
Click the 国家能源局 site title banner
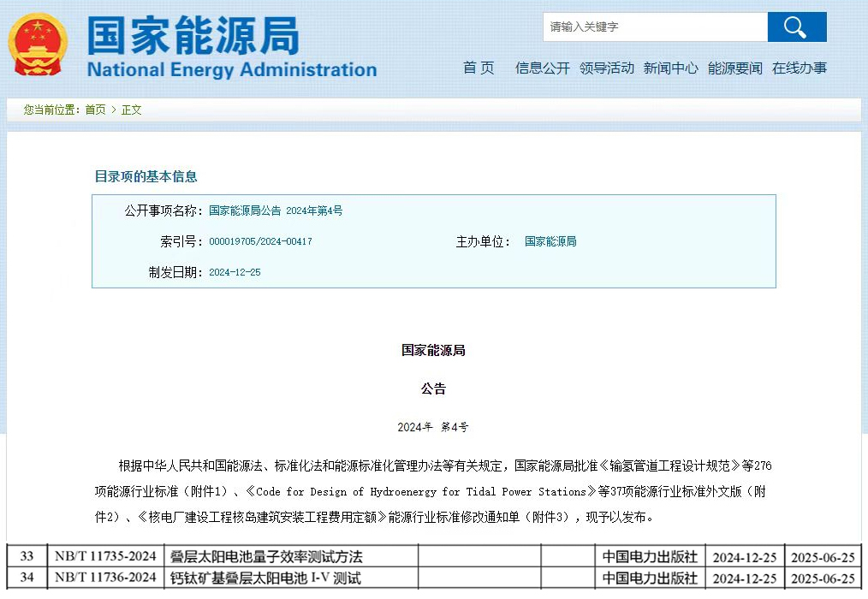193,34
